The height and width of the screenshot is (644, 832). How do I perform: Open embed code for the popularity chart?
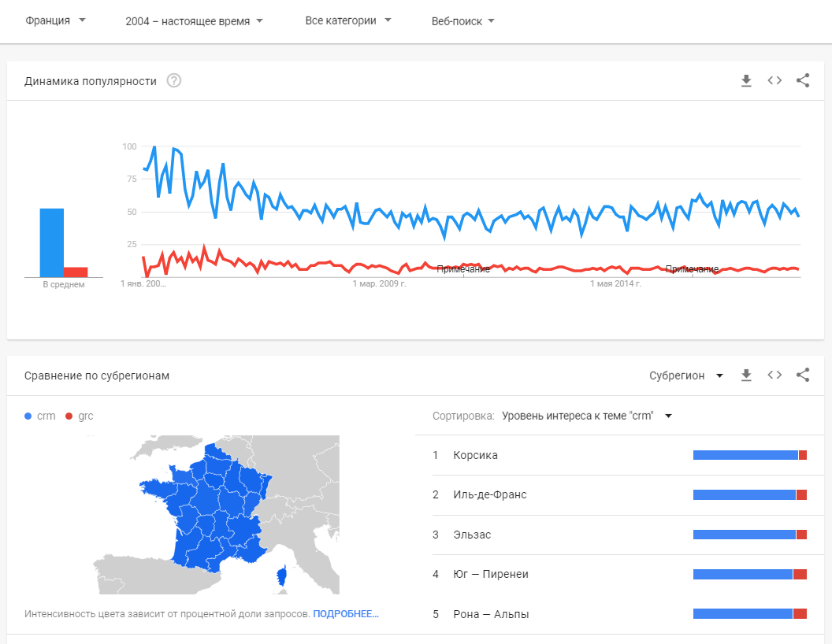click(x=774, y=80)
